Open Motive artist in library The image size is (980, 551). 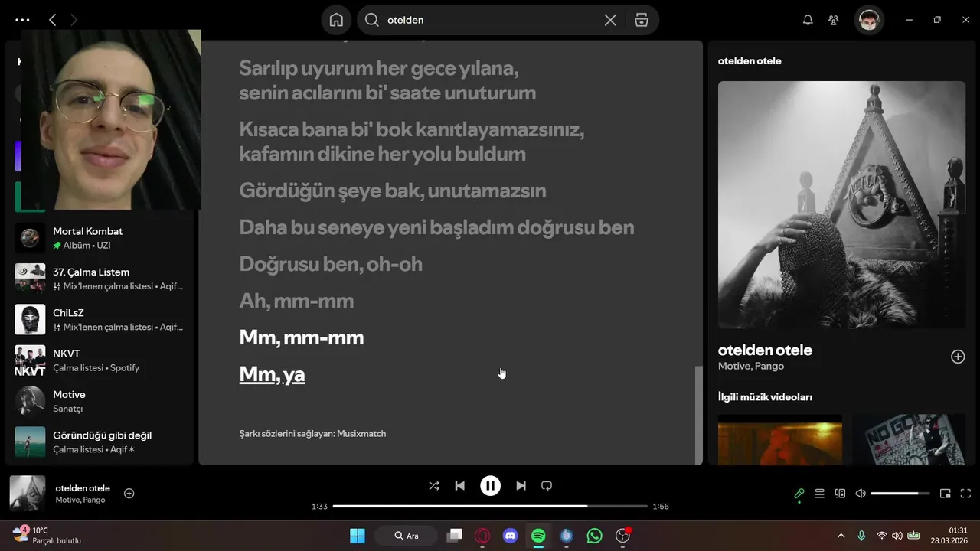pyautogui.click(x=100, y=401)
